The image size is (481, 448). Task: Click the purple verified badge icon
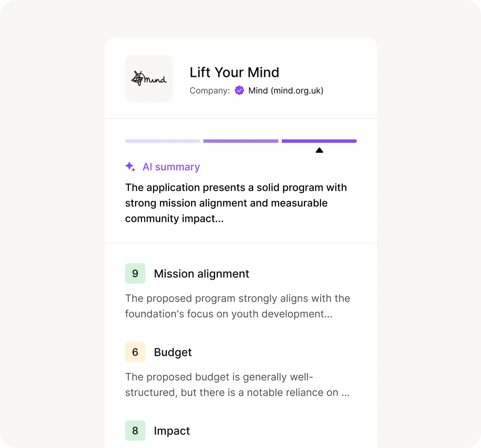click(239, 90)
